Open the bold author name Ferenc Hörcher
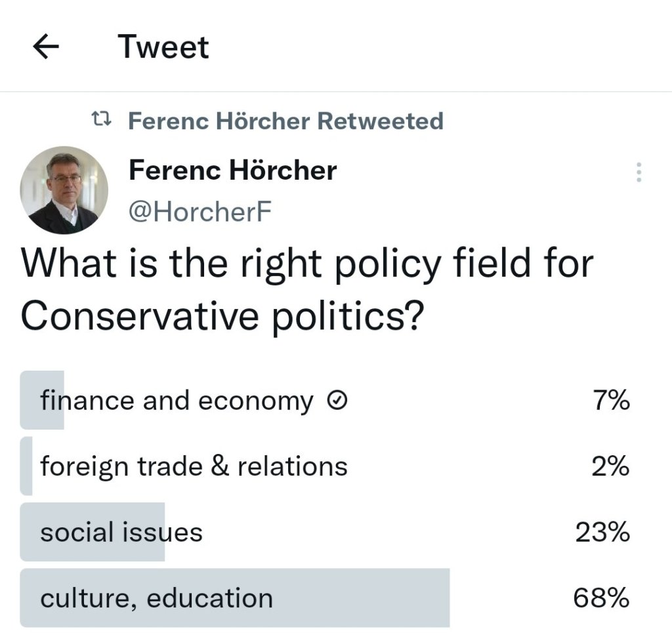Image resolution: width=672 pixels, height=633 pixels. click(232, 171)
